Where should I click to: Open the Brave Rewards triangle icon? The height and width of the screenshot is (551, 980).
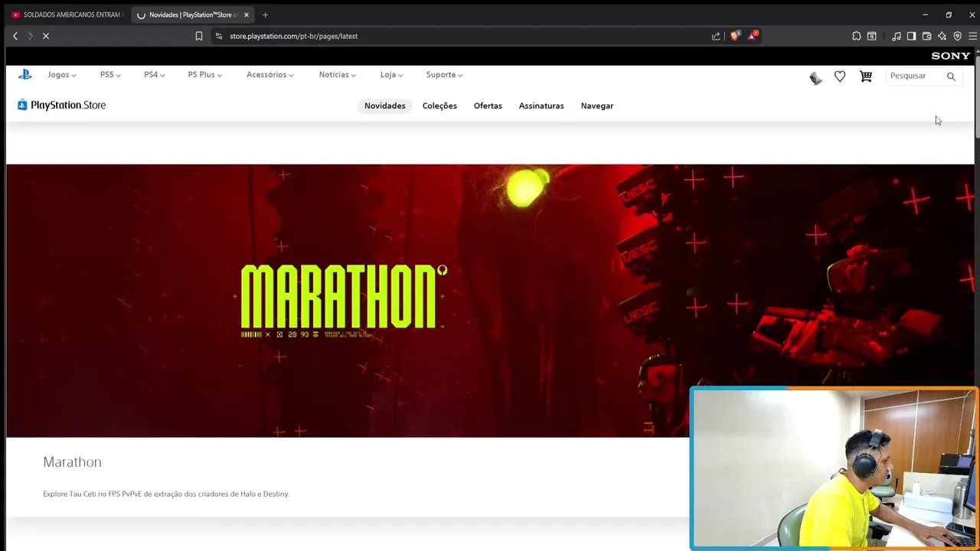pyautogui.click(x=753, y=36)
